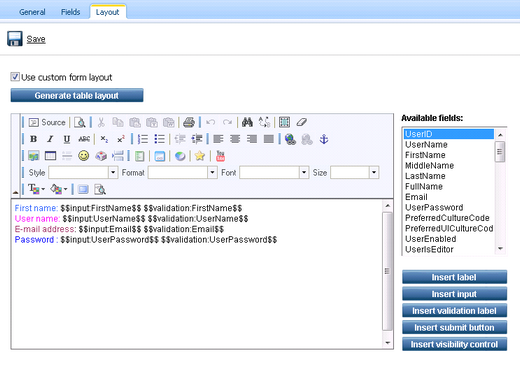
Task: Click Insert visibility control button
Action: (454, 344)
